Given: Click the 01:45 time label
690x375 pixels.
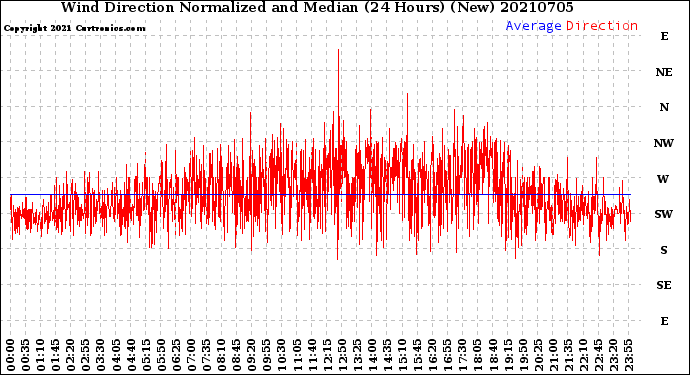Looking at the screenshot, I should click(x=56, y=355).
